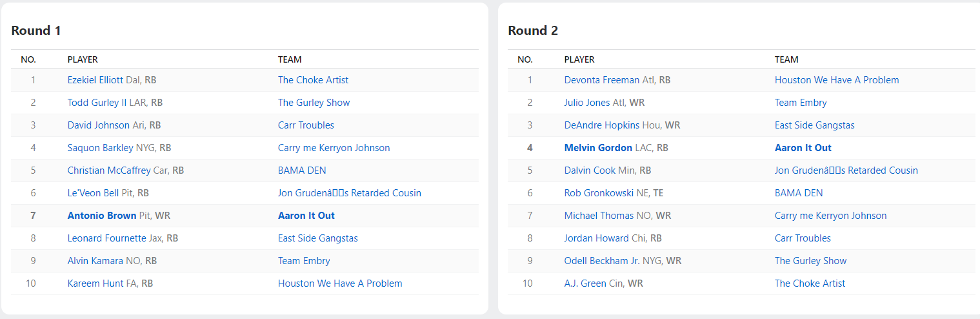This screenshot has height=319, width=980.
Task: Click Julio Jones in Round 2
Action: coord(586,103)
